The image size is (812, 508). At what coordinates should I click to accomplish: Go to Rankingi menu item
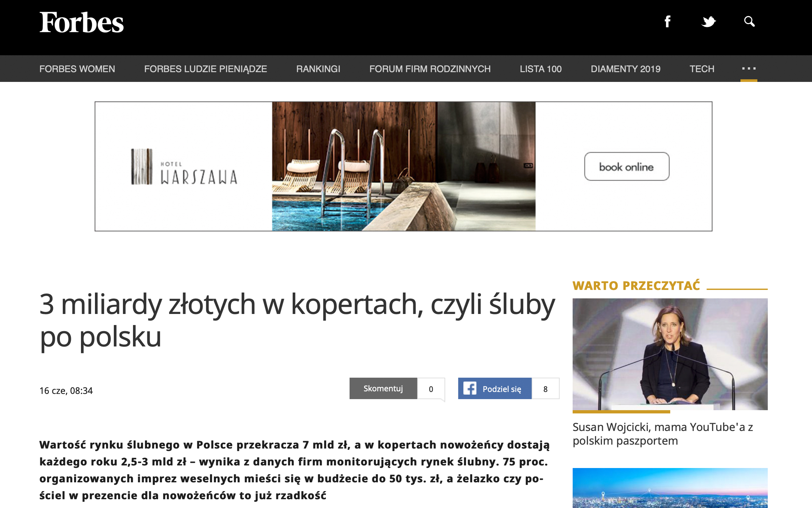(318, 69)
